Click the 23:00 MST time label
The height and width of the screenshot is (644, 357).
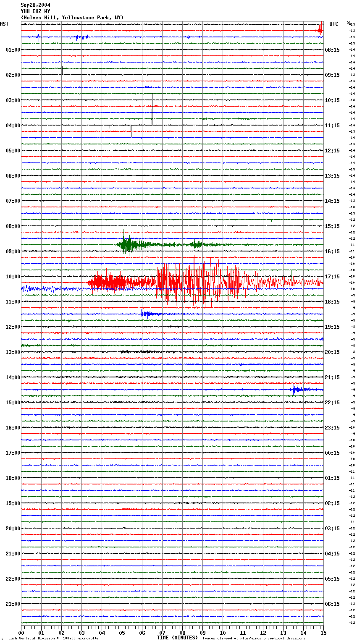13,604
